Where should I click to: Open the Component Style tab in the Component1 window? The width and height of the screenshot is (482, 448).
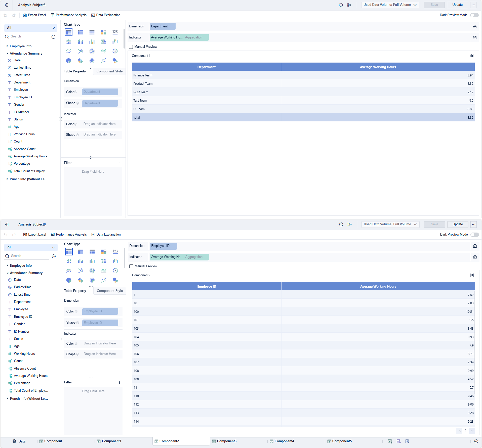109,71
